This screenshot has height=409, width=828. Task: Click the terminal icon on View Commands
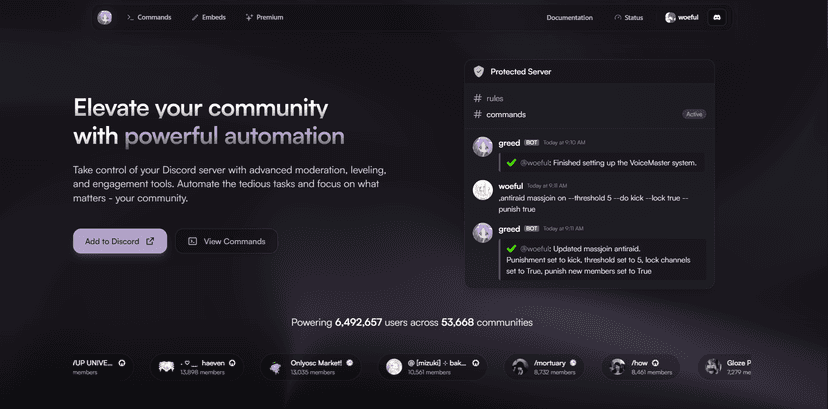pyautogui.click(x=193, y=241)
